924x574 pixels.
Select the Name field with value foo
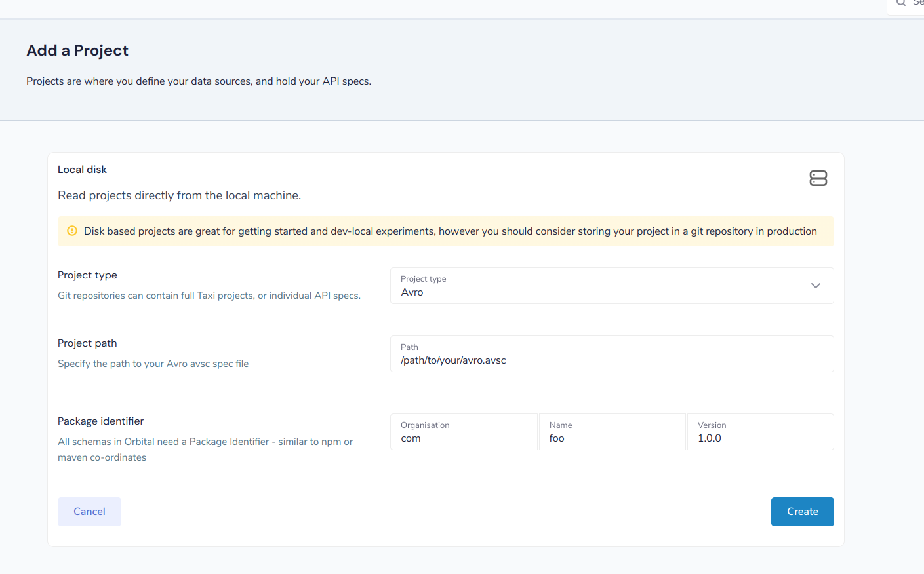tap(612, 432)
